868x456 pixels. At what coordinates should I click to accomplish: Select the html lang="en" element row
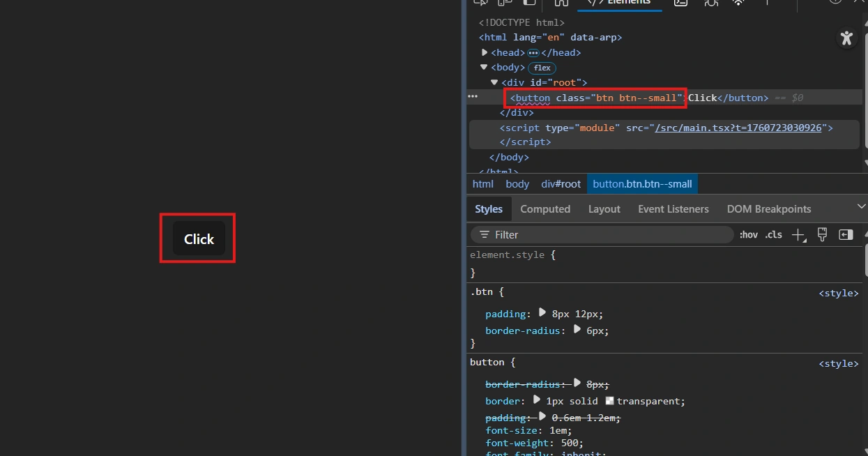tap(550, 38)
